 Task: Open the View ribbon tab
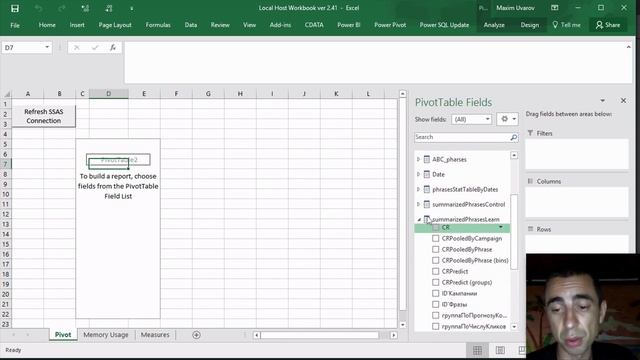tap(249, 25)
